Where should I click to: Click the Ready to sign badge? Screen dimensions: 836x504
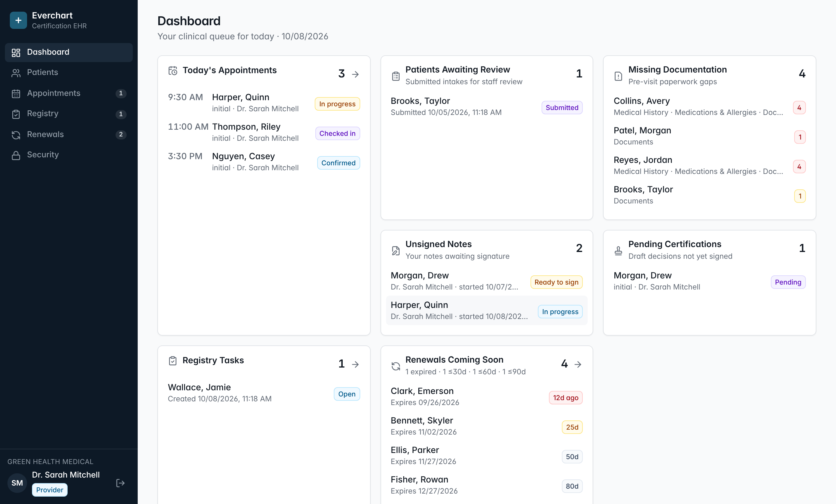pos(556,282)
